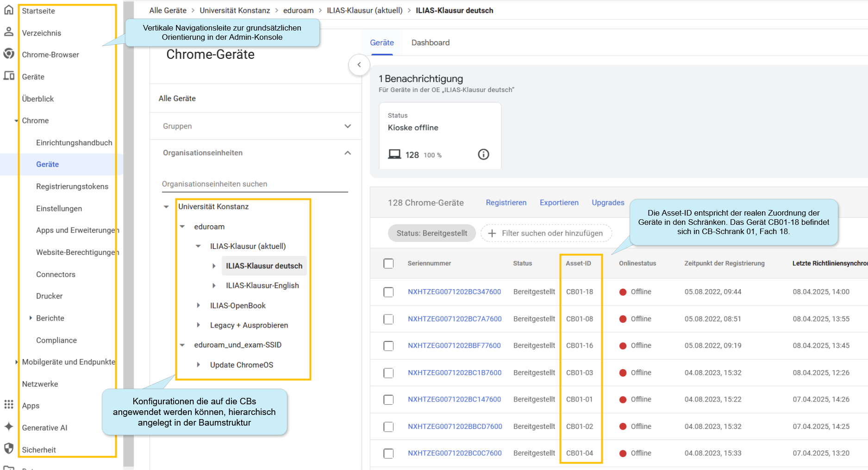The height and width of the screenshot is (470, 868).
Task: Select ILIAS-Klausur-English tree item
Action: tap(262, 286)
